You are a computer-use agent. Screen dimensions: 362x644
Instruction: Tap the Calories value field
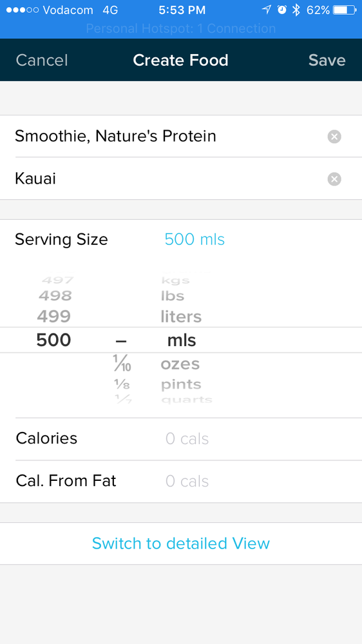(x=187, y=439)
